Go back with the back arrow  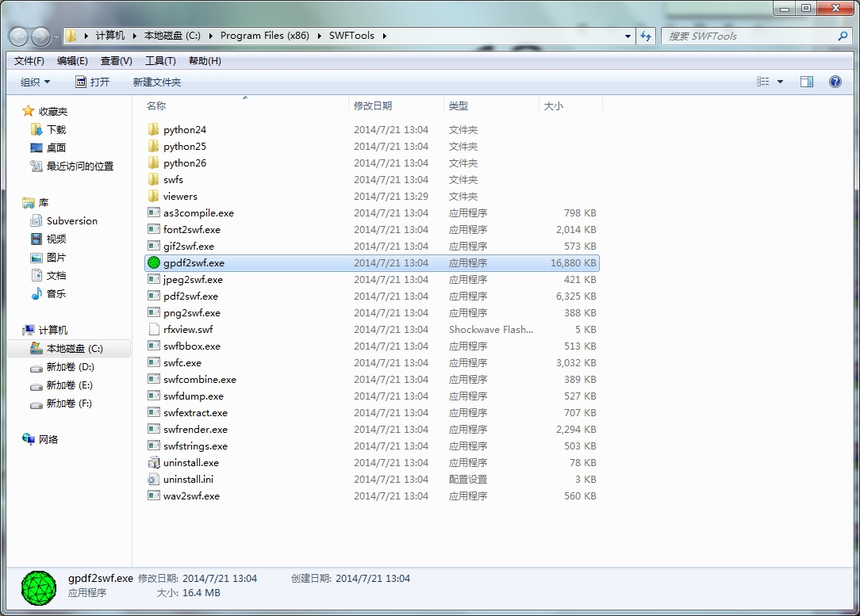click(x=19, y=36)
